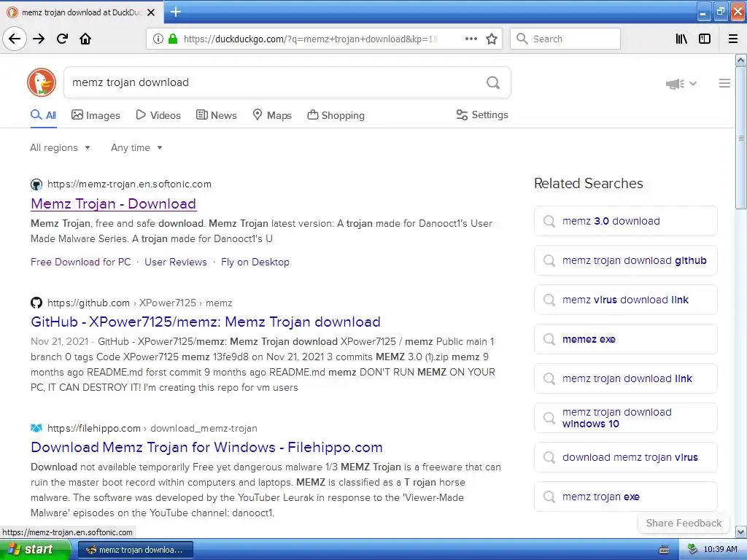The width and height of the screenshot is (747, 560).
Task: Search related: memz trojan exe
Action: click(x=625, y=497)
